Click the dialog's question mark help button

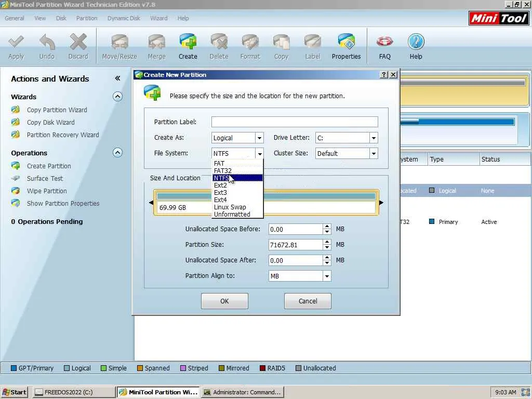pyautogui.click(x=384, y=75)
